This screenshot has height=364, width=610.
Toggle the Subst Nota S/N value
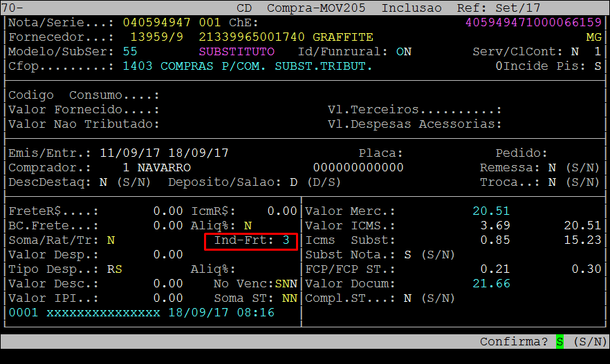point(407,255)
